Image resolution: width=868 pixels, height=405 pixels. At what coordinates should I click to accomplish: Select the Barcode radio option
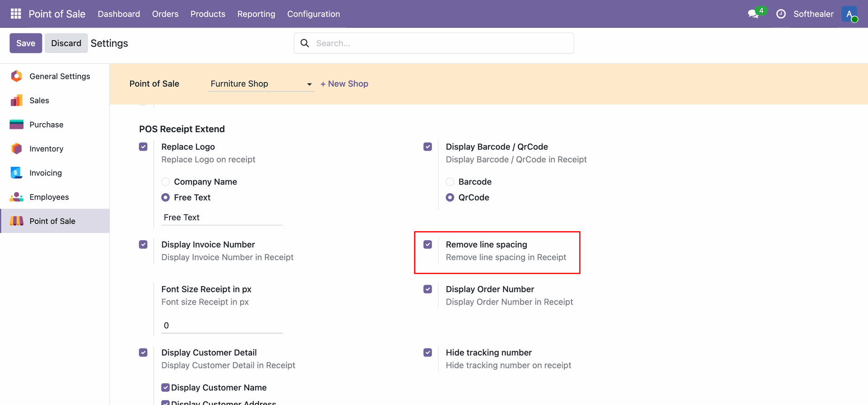pos(450,181)
